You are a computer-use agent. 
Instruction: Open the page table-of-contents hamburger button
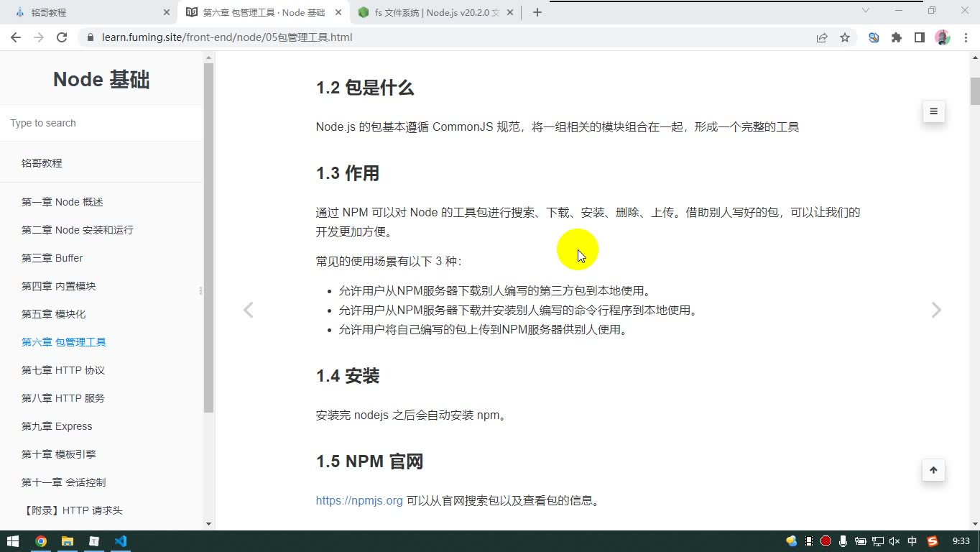point(933,111)
